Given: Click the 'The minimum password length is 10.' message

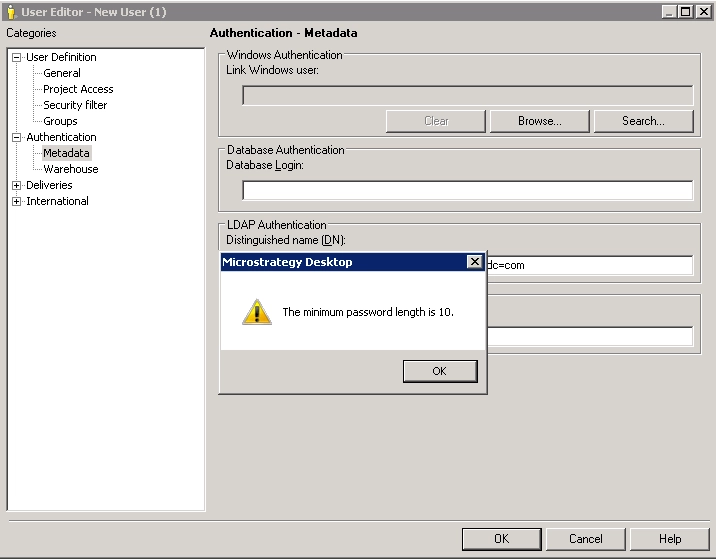Looking at the screenshot, I should pyautogui.click(x=368, y=312).
